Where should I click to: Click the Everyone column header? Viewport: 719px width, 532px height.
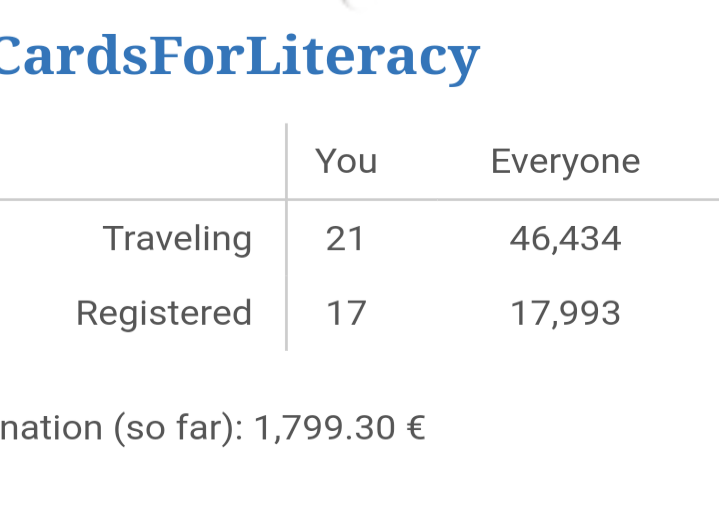pyautogui.click(x=565, y=162)
